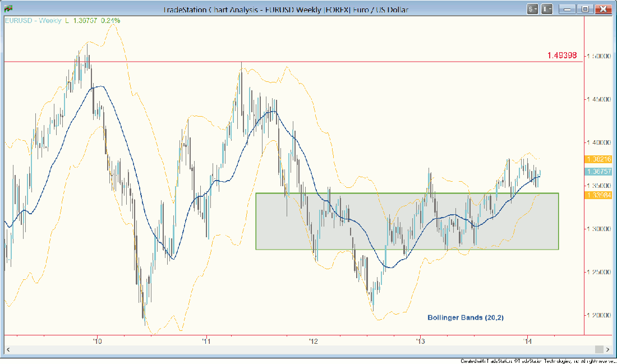617x364 pixels.
Task: Click the 1.45000 level on price axis
Action: tap(600, 99)
